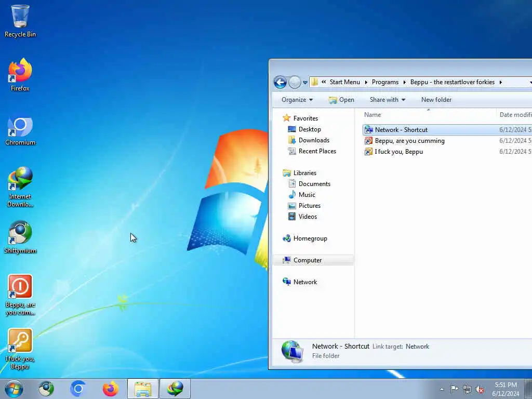Screen dimensions: 532x399
Task: Click the greyed-out Explorer Forward arrow
Action: (295, 82)
